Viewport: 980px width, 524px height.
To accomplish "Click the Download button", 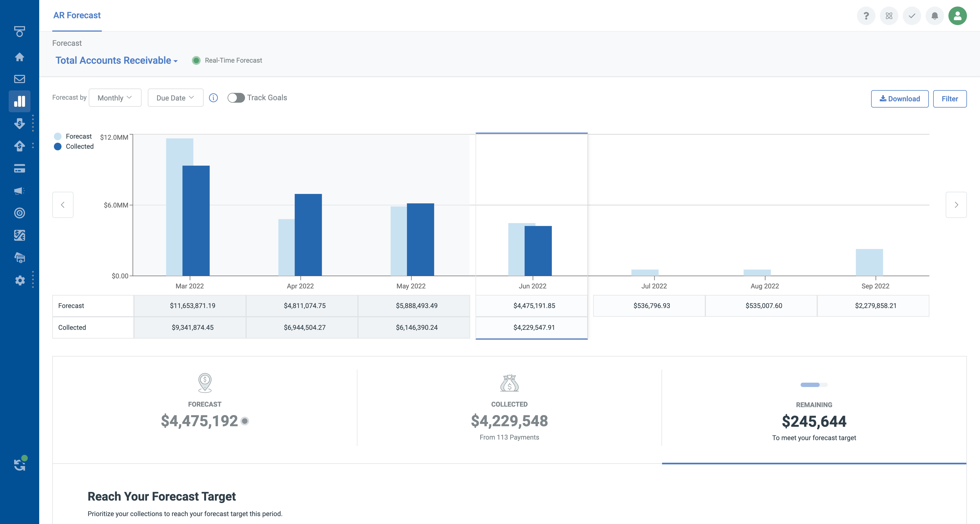I will (x=899, y=99).
